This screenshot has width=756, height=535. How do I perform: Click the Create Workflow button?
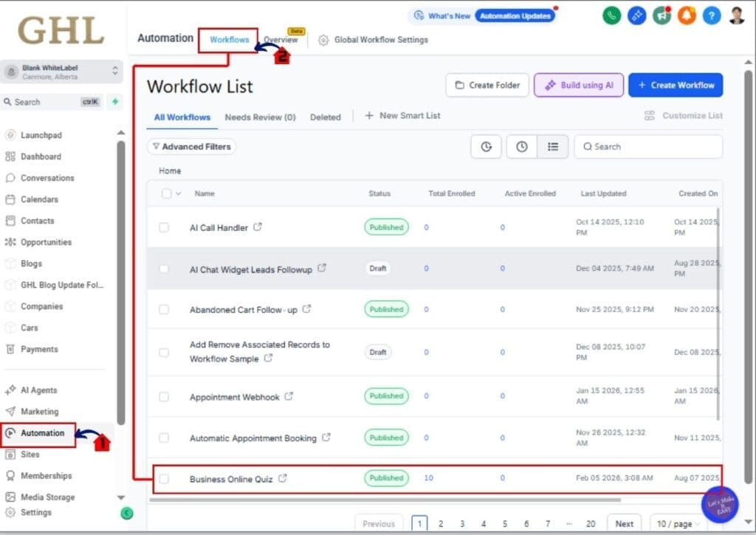coord(676,85)
